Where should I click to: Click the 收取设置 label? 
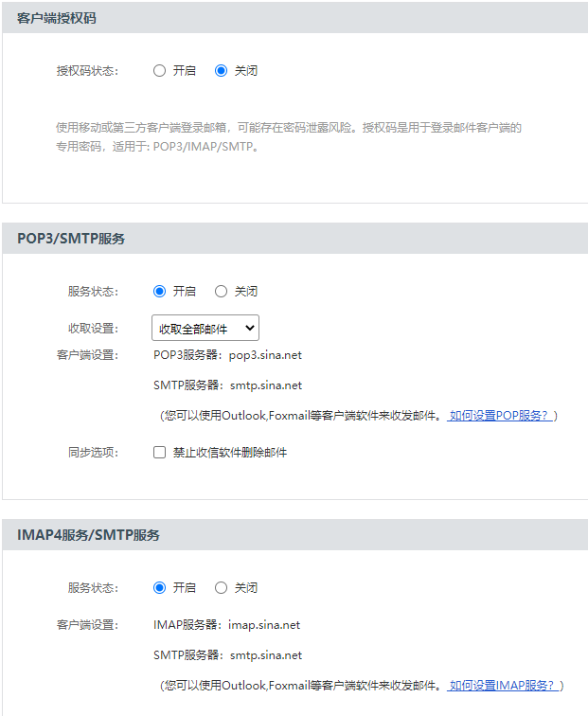pyautogui.click(x=93, y=329)
